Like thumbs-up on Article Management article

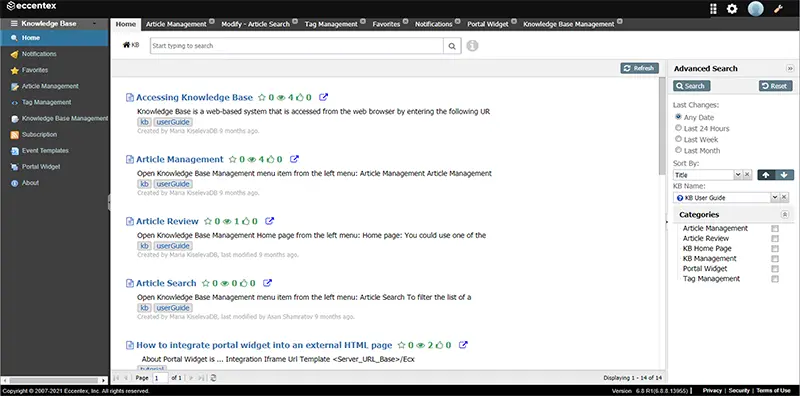click(x=271, y=159)
